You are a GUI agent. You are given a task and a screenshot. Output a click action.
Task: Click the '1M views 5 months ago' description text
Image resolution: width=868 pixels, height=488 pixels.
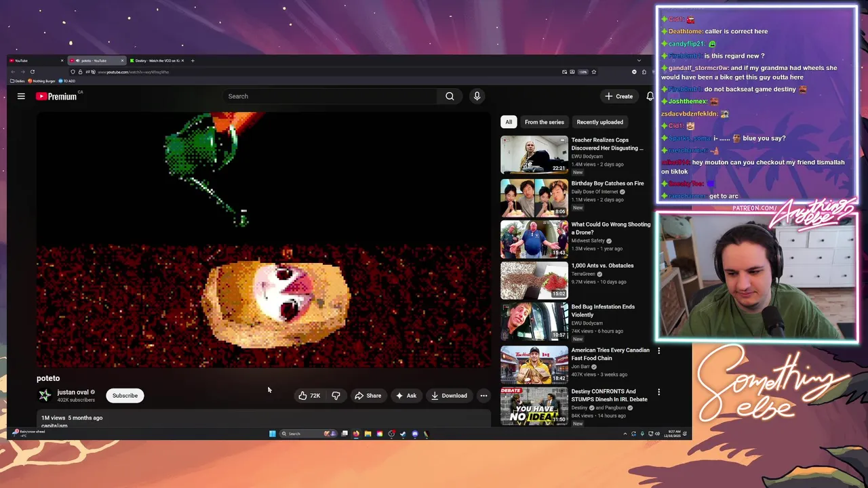[x=72, y=418]
